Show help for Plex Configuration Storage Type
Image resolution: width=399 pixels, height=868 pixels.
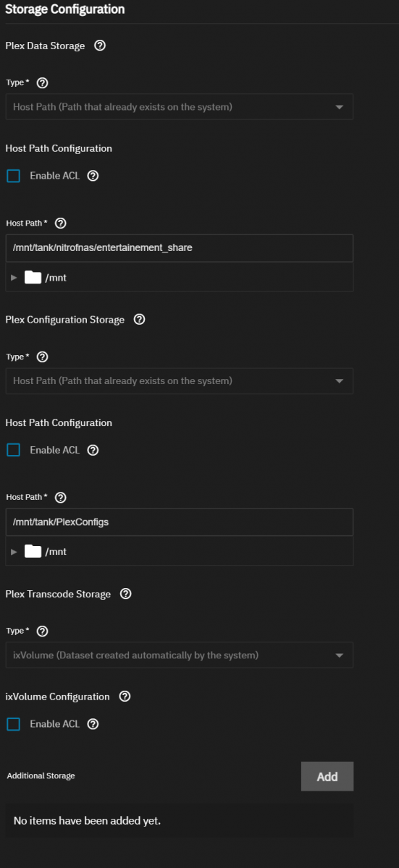click(x=42, y=357)
